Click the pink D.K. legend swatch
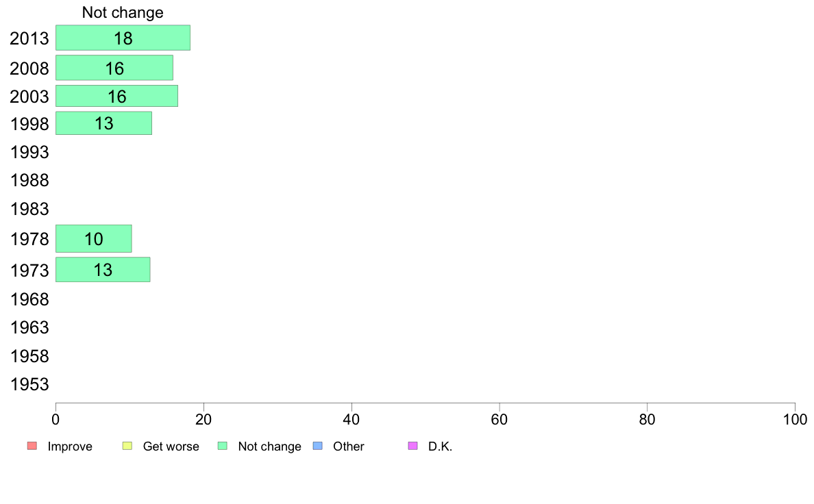Image resolution: width=814 pixels, height=504 pixels. 413,446
